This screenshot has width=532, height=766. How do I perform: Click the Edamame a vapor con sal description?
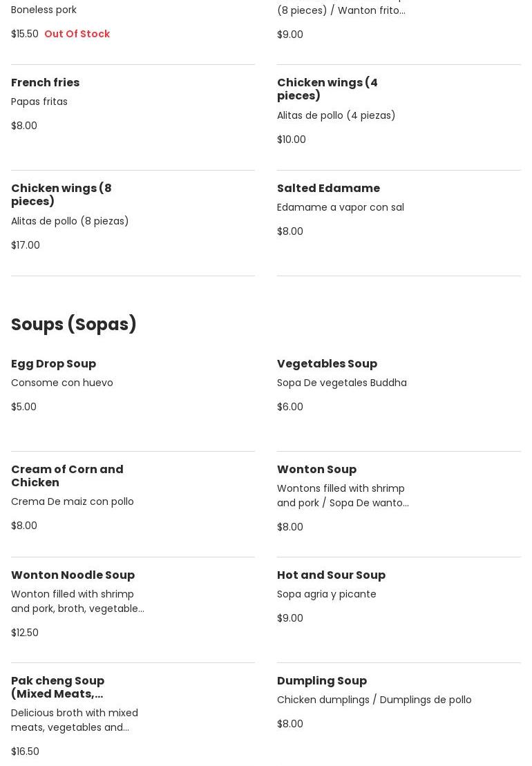pos(340,207)
